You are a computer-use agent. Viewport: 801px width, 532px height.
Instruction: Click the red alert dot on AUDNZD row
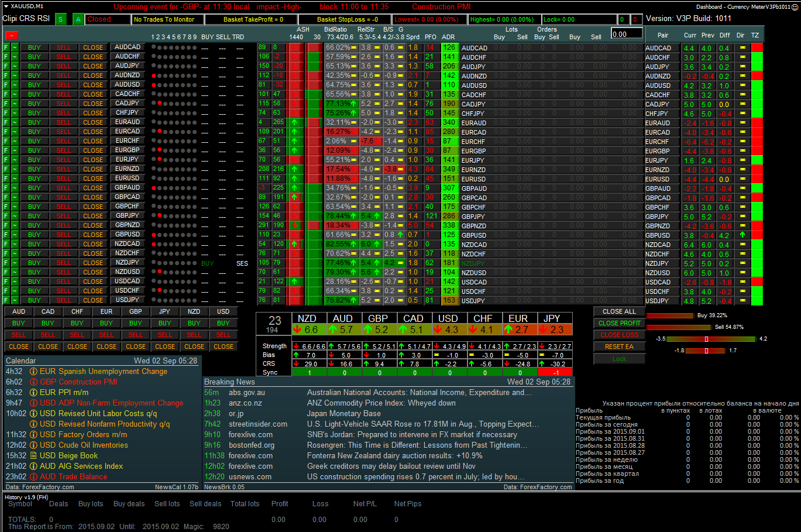[154, 75]
